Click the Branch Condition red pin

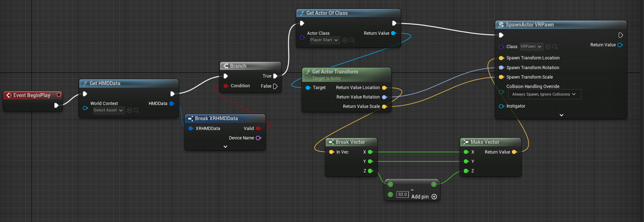tap(226, 86)
